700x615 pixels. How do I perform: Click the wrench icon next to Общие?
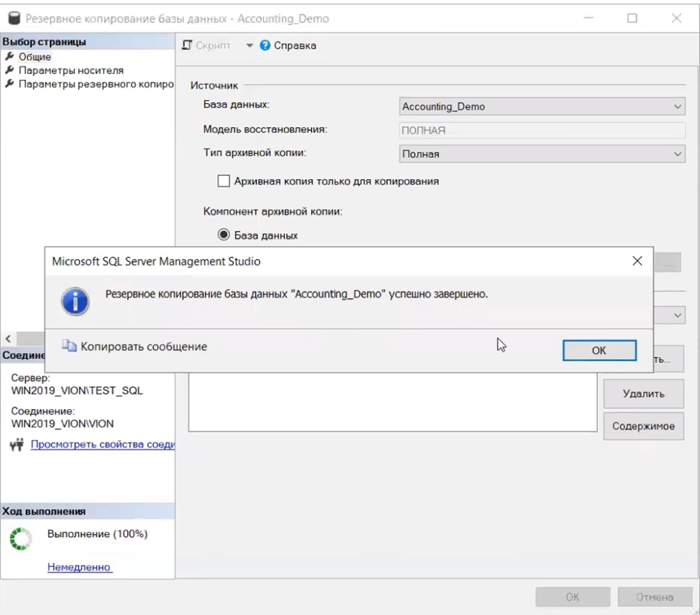[10, 57]
